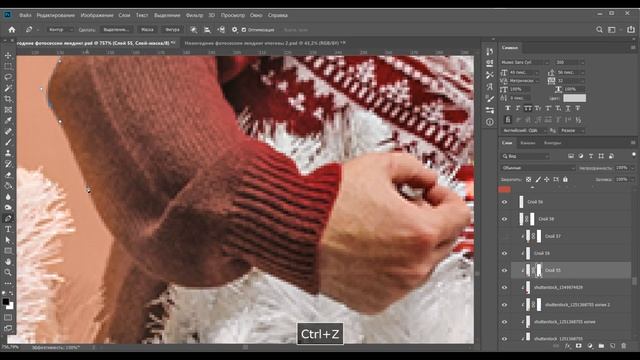Viewport: 640px width, 360px height.
Task: Select the Eyedropper tool
Action: click(8, 120)
